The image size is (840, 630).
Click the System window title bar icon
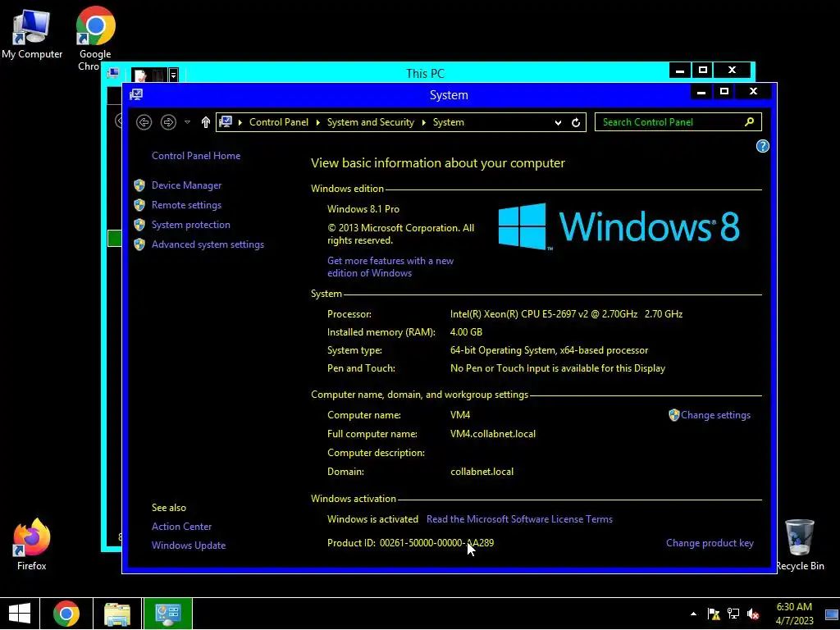[x=136, y=94]
